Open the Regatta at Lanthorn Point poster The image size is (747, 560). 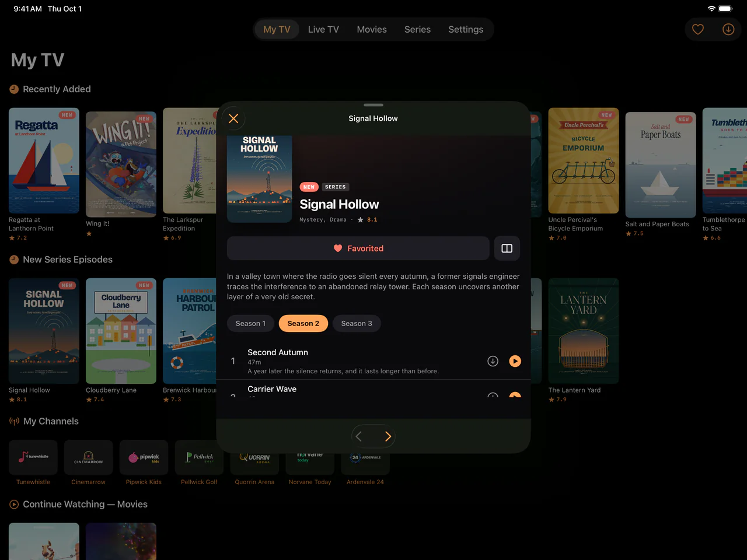[x=44, y=160]
